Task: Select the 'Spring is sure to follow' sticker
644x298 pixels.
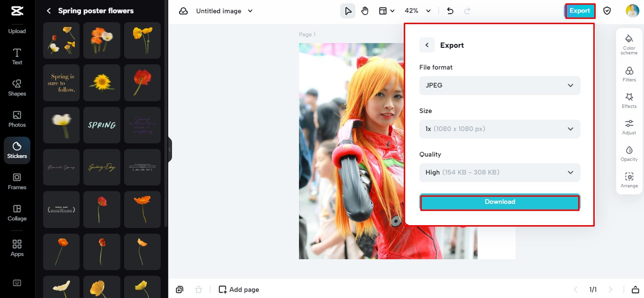Action: 61,82
